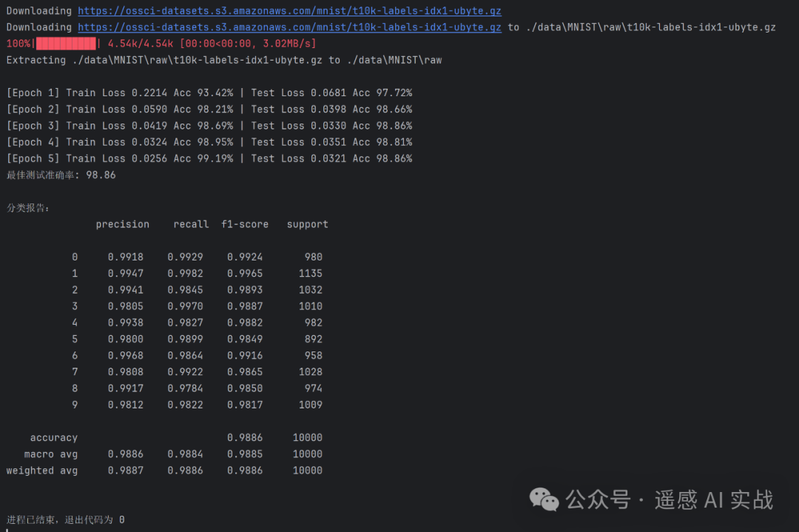Click class 9 support value '1009'
The image size is (799, 532).
click(310, 405)
